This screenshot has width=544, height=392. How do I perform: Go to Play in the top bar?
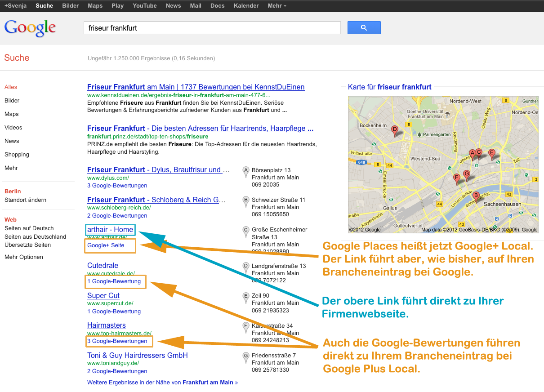click(x=118, y=6)
